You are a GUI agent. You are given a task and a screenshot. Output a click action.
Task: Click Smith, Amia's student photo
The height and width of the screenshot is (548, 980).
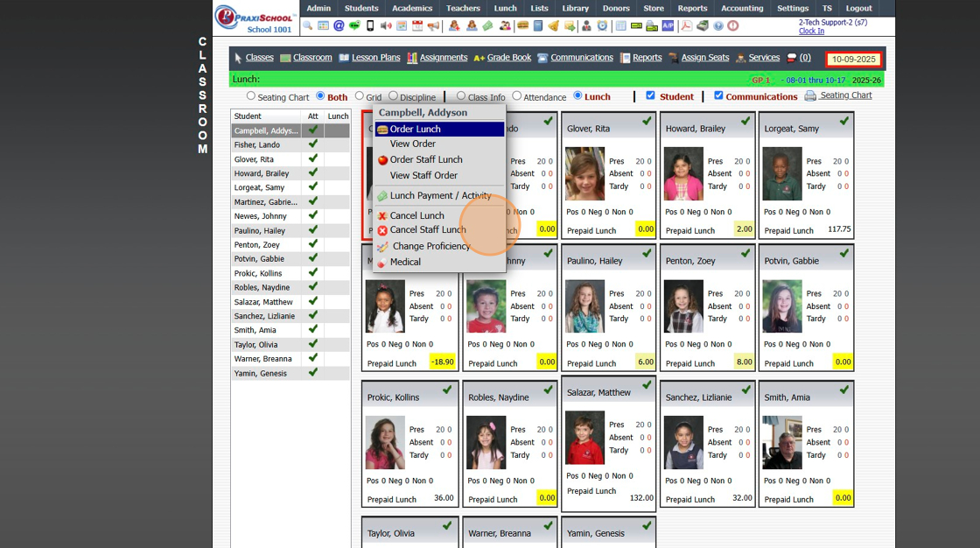click(x=782, y=442)
